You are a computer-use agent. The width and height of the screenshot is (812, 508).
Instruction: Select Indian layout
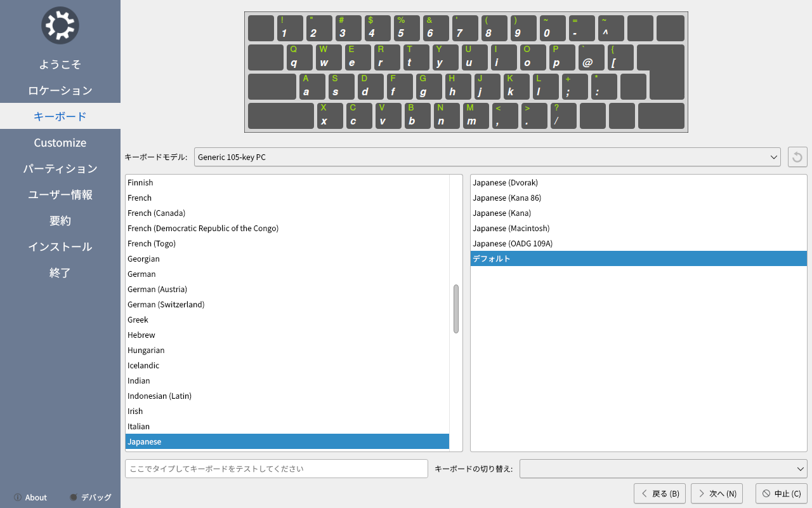[287, 380]
